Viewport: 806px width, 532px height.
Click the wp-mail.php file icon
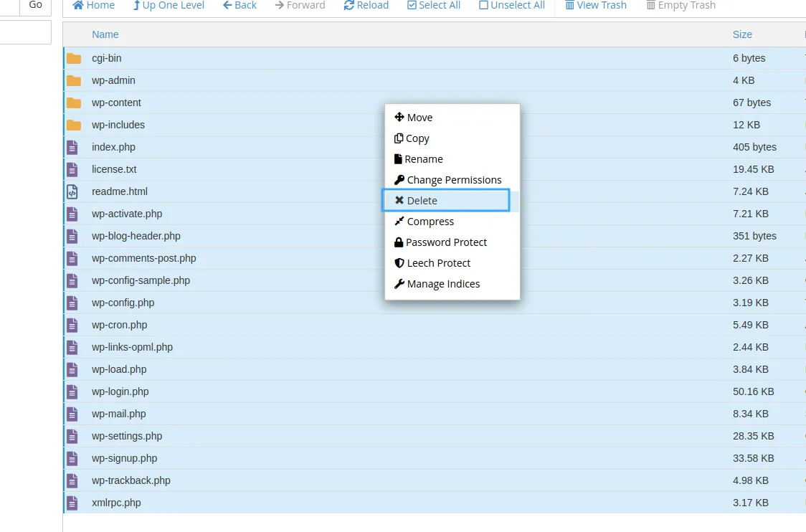click(72, 414)
